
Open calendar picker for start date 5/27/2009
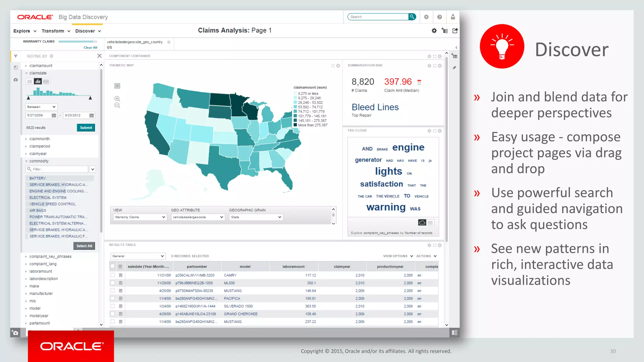[54, 115]
